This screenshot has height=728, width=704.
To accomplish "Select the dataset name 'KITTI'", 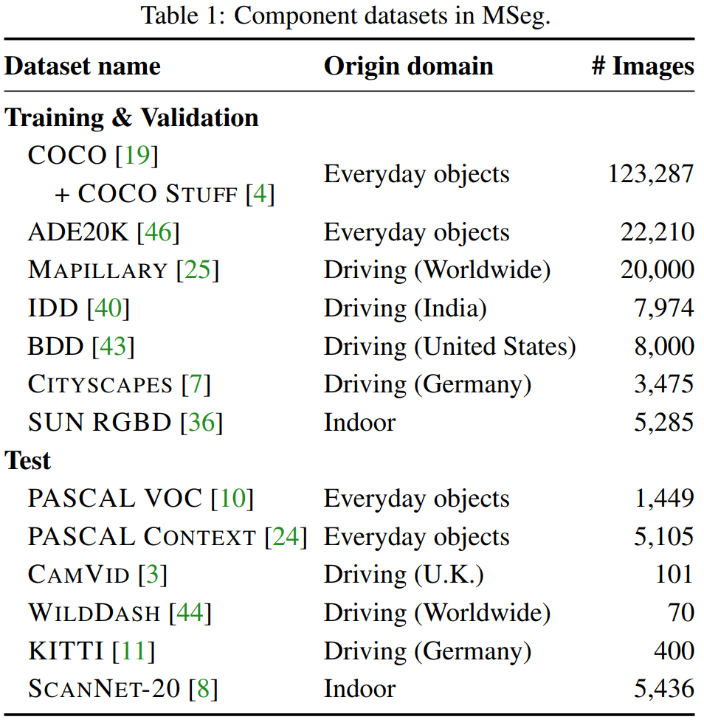I will 66,651.
